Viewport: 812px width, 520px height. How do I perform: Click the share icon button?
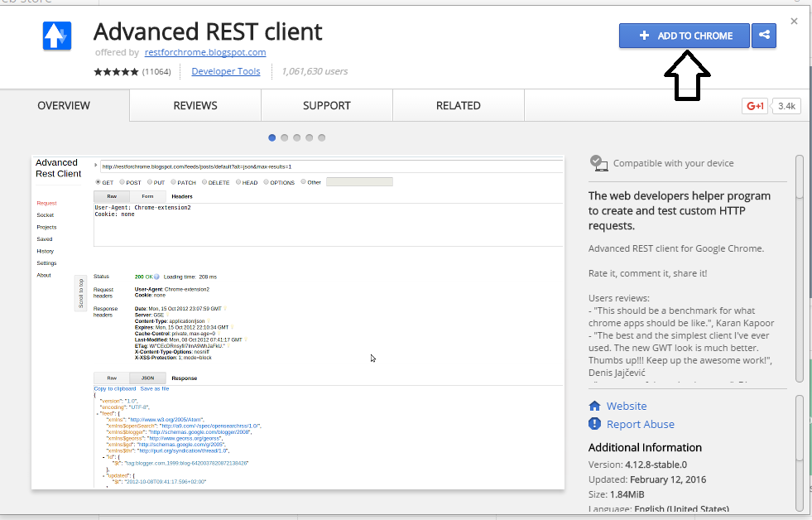[764, 36]
